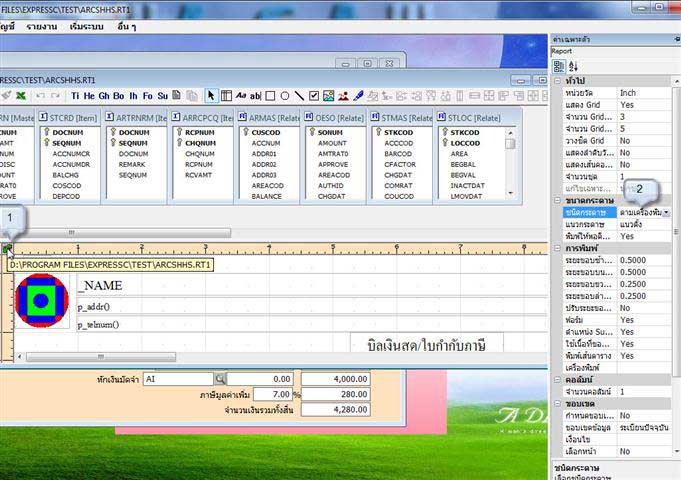Select the Ti band toolbar button
Viewport: 681px width, 480px height.
(75, 96)
